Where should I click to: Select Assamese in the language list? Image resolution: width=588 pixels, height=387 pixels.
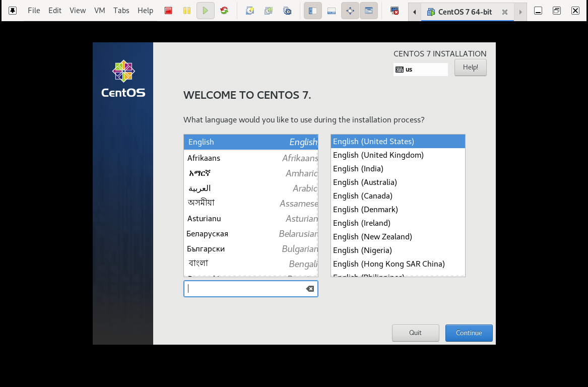tap(251, 203)
